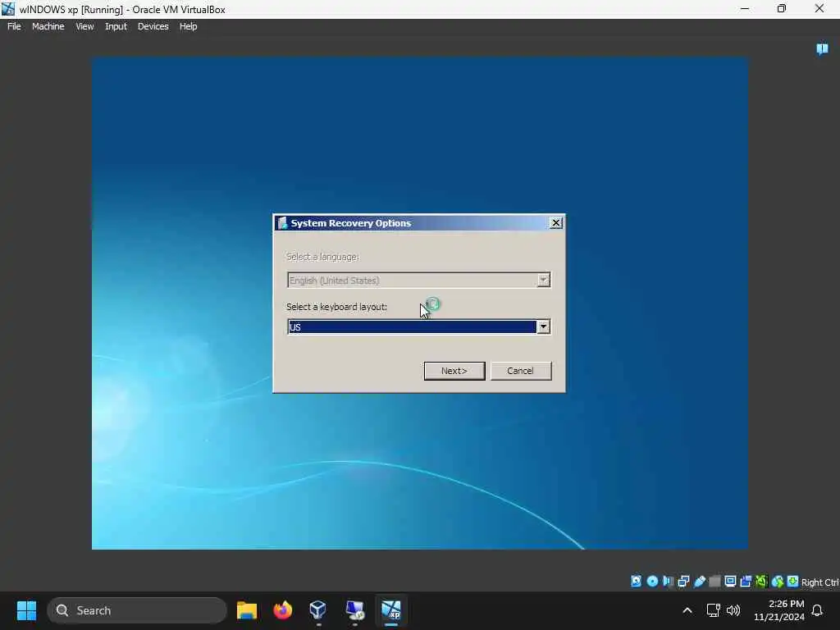
Task: Click the Next> button
Action: coord(454,371)
